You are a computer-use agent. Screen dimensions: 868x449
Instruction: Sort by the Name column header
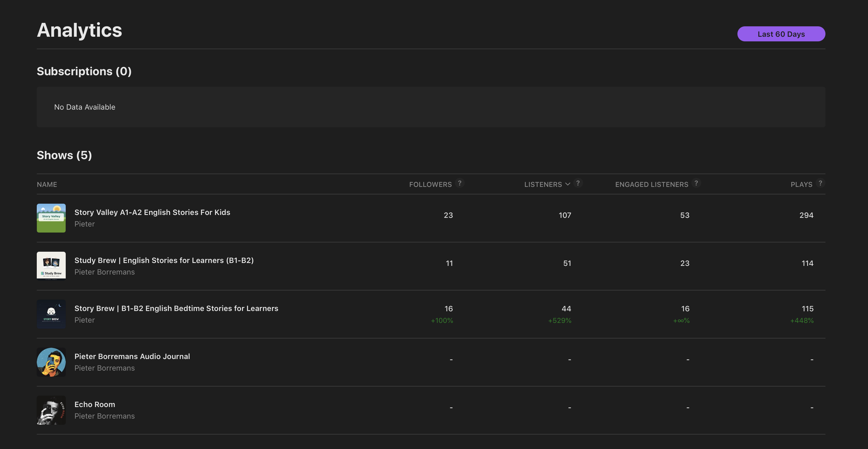(x=47, y=185)
